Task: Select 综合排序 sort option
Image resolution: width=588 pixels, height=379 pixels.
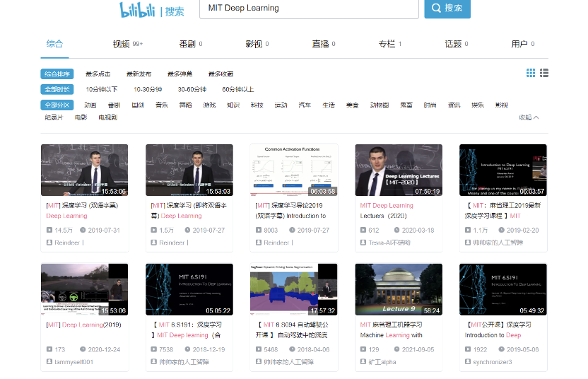Action: point(57,74)
